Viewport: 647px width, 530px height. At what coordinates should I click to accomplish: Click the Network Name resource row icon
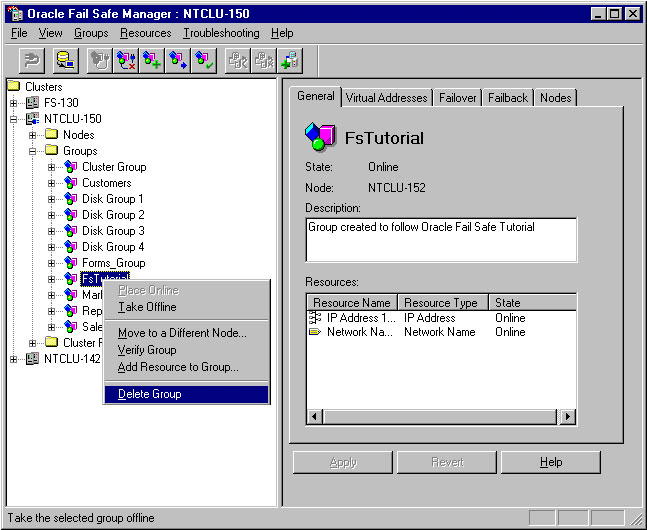315,332
